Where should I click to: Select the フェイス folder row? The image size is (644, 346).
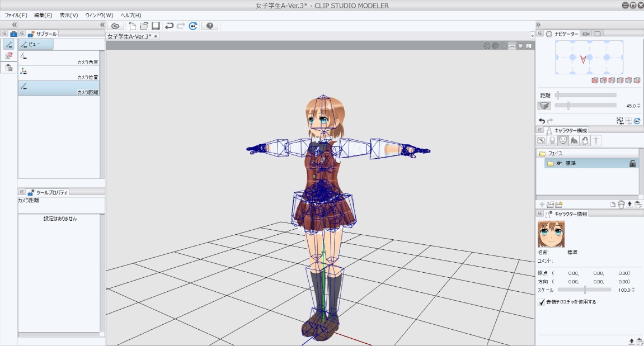(x=587, y=154)
